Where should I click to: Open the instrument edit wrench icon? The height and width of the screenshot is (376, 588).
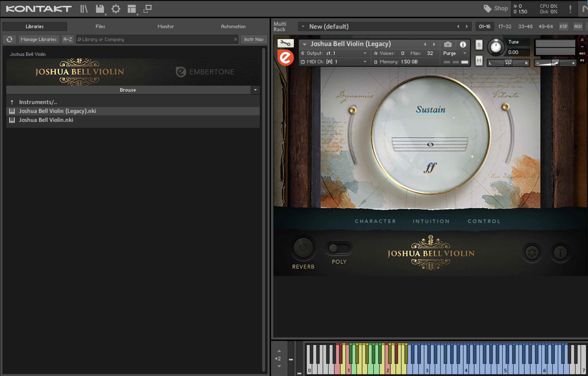286,43
